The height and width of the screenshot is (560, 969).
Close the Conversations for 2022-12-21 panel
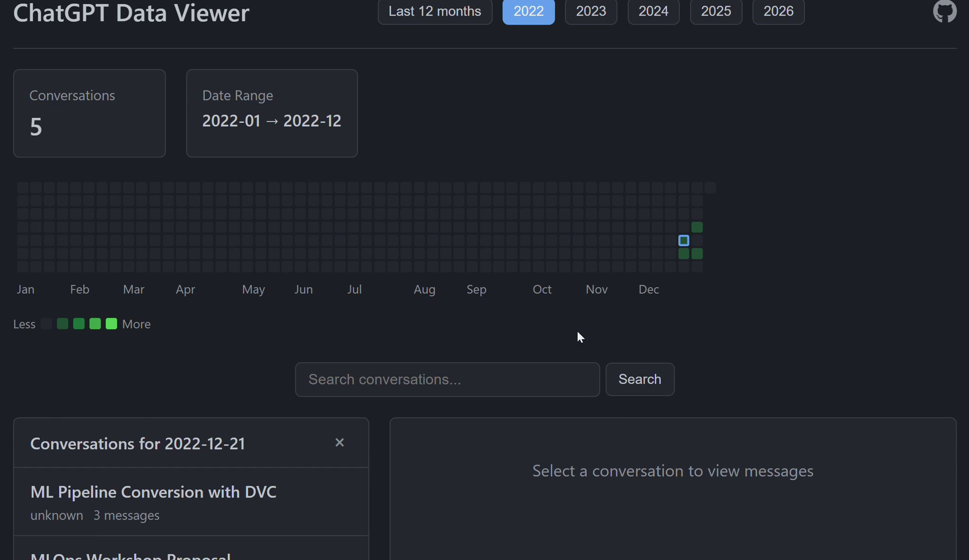[x=339, y=442]
